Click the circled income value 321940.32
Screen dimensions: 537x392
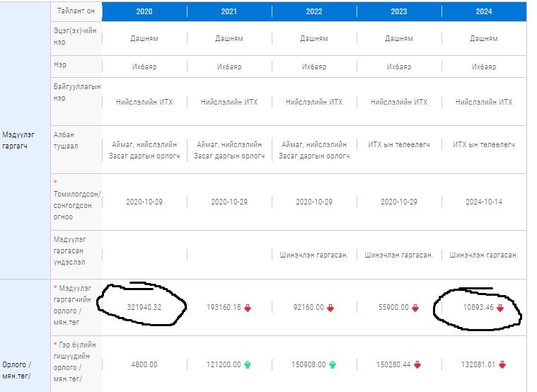144,308
